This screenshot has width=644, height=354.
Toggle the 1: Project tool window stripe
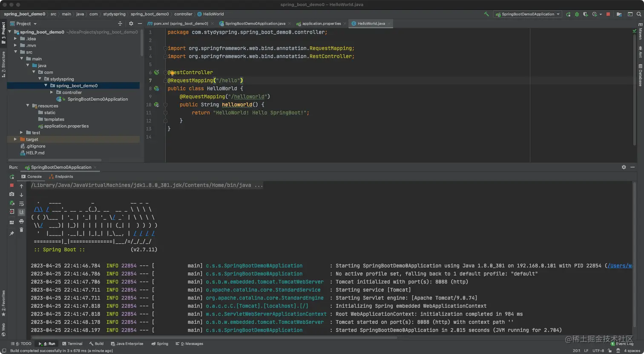point(3,33)
